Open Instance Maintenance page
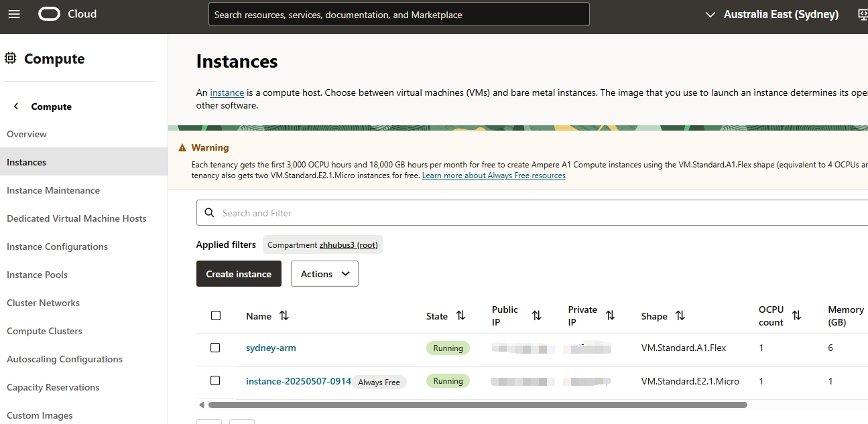 pyautogui.click(x=53, y=190)
